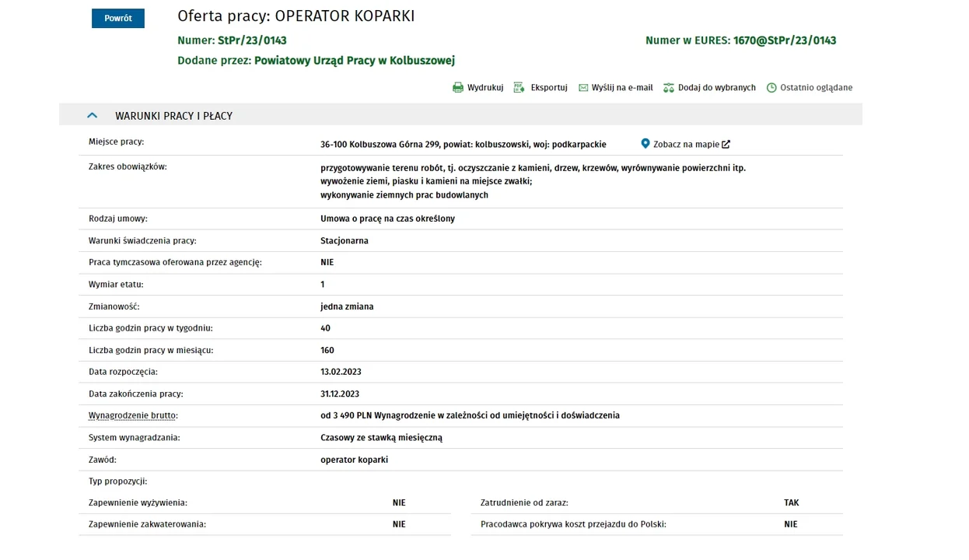Viewport: 969px width, 560px height.
Task: Click the Zapewnienie zakwaterowania label
Action: (x=147, y=524)
